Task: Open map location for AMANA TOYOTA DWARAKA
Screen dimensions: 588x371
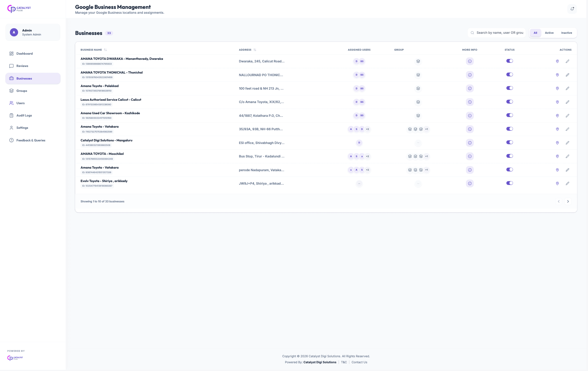Action: (x=557, y=61)
